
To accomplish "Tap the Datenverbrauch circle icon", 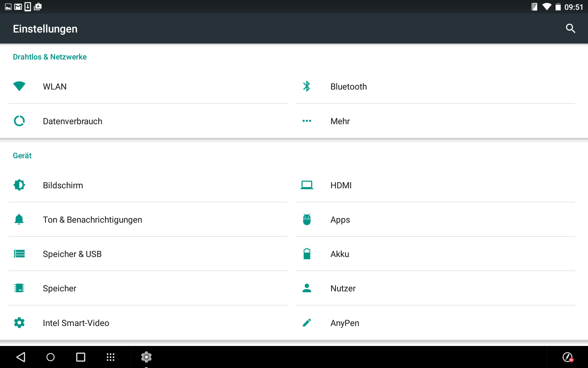I will coord(19,121).
